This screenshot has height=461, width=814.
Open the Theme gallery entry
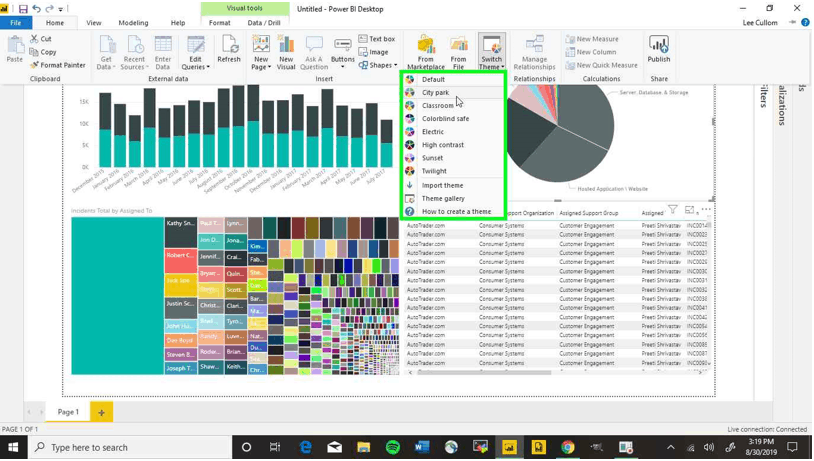coord(453,198)
